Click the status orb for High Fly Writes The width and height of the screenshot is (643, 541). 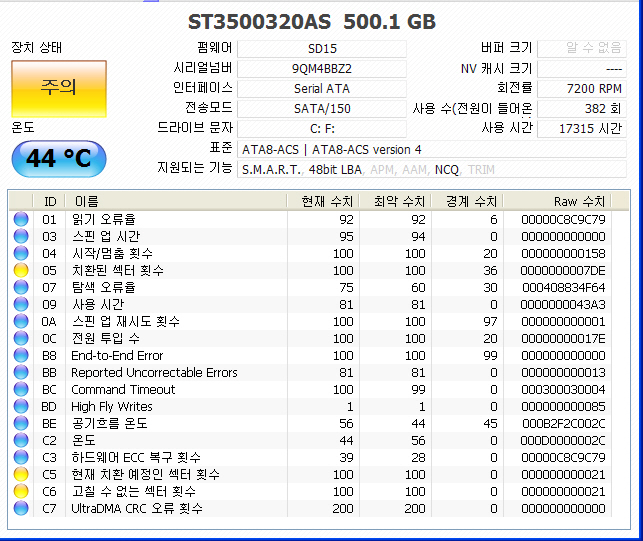click(x=21, y=406)
